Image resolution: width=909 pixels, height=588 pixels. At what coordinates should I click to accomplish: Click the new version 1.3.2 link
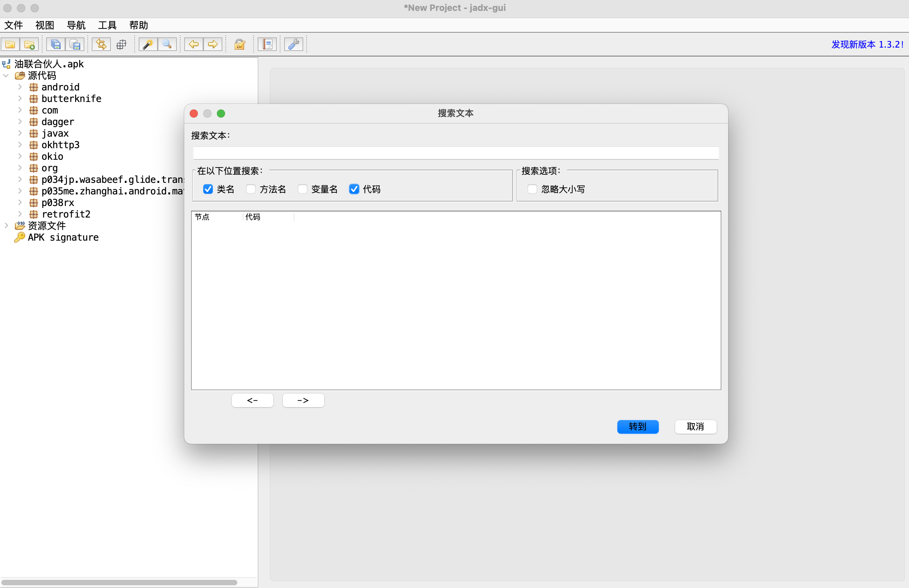click(867, 44)
